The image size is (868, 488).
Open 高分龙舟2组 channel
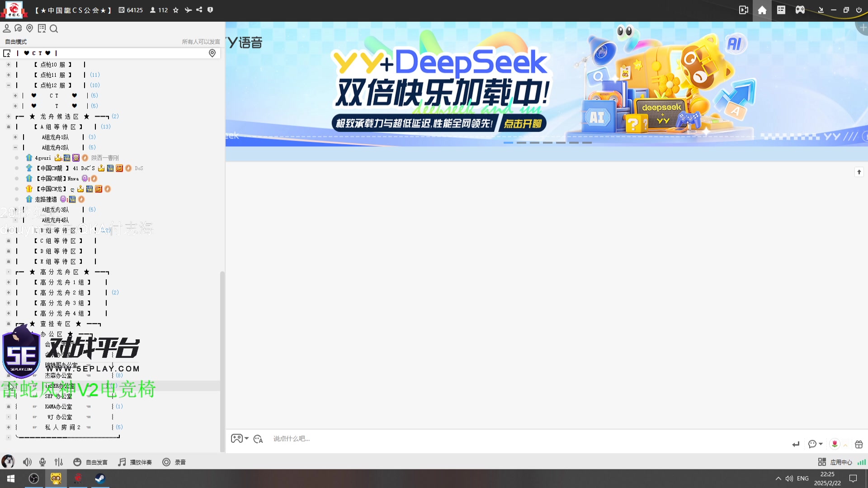coord(62,293)
